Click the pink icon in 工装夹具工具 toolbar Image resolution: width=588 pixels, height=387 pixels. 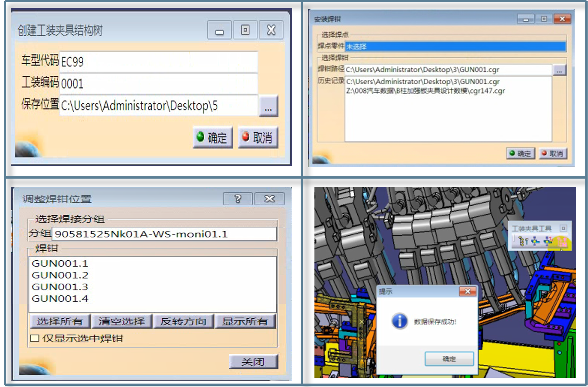(x=562, y=241)
